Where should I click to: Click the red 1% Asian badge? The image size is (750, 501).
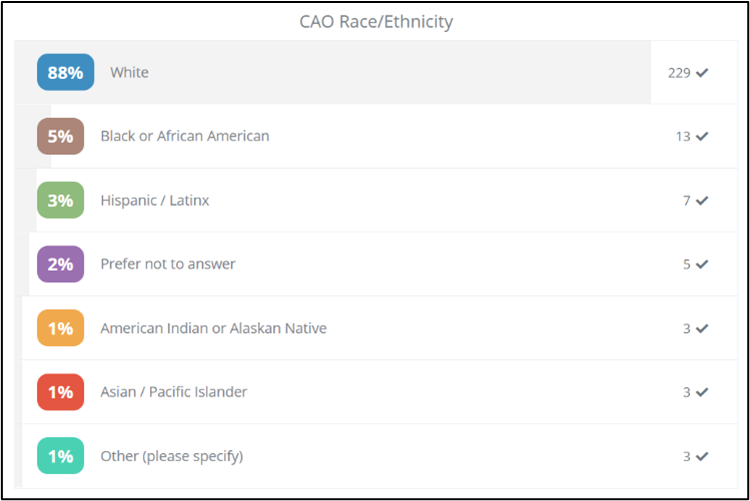tap(60, 392)
